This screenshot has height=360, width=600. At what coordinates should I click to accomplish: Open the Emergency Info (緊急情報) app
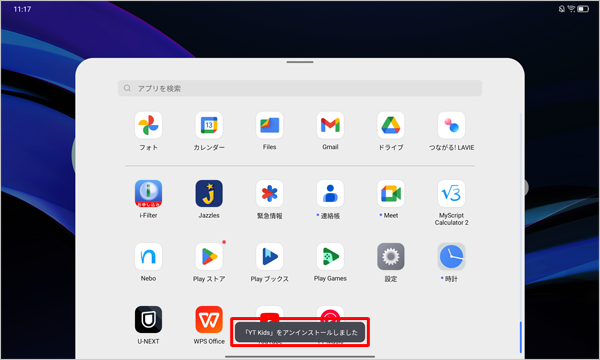[x=269, y=194]
